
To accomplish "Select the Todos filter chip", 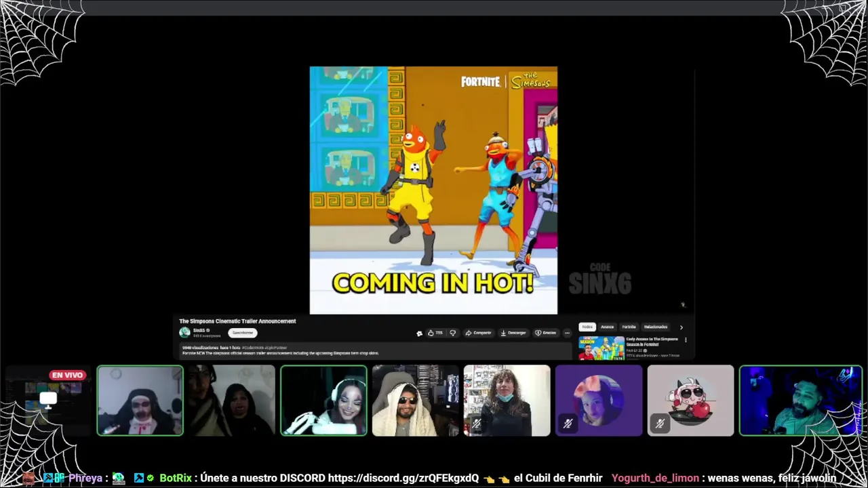I will pos(587,327).
